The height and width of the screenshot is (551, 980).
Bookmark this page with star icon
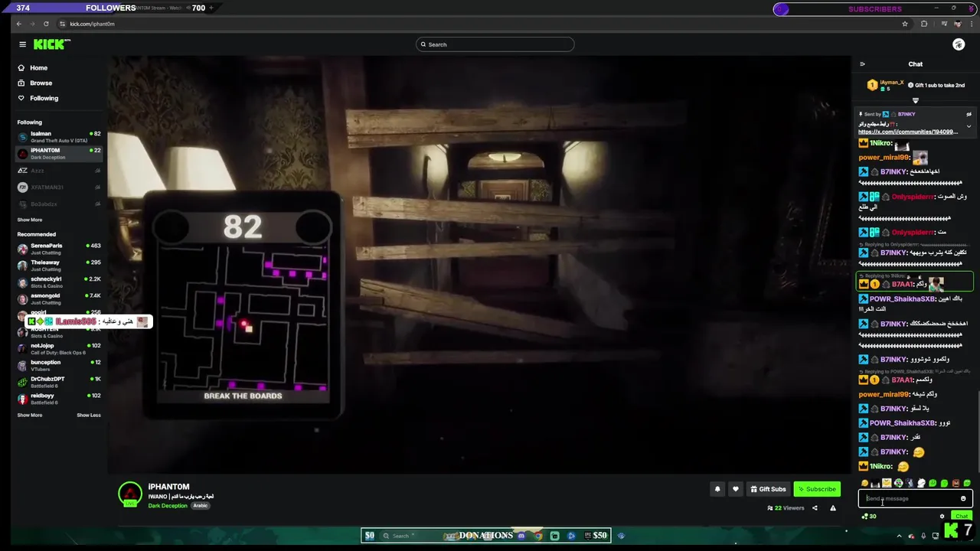point(905,24)
